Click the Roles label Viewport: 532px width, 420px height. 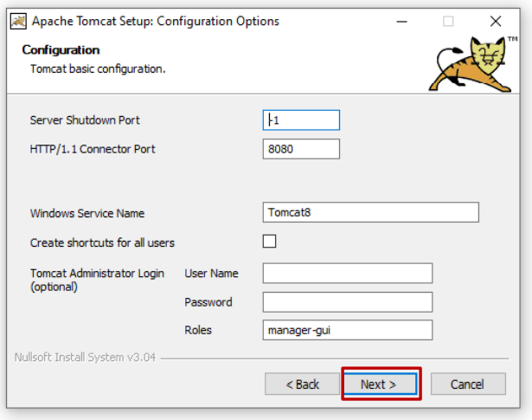198,330
